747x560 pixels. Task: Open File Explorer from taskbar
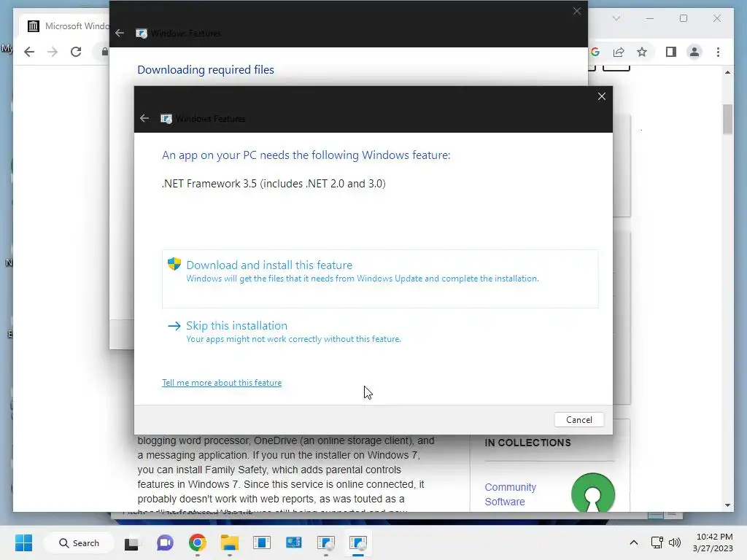[x=230, y=542]
